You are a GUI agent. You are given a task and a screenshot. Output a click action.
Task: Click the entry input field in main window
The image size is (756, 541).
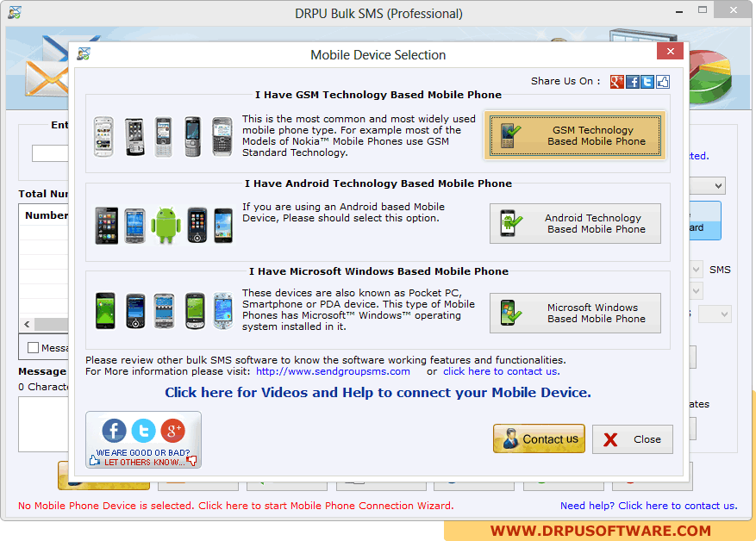50,153
